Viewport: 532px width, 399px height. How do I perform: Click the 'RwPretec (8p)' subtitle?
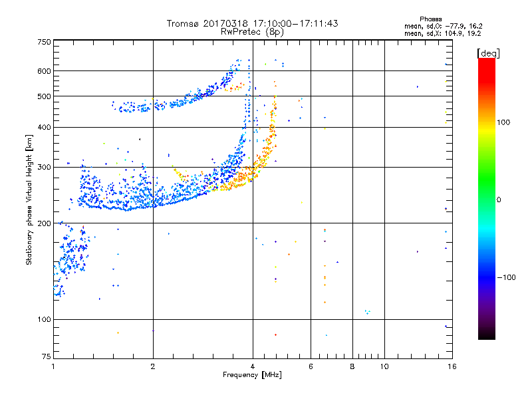[252, 32]
